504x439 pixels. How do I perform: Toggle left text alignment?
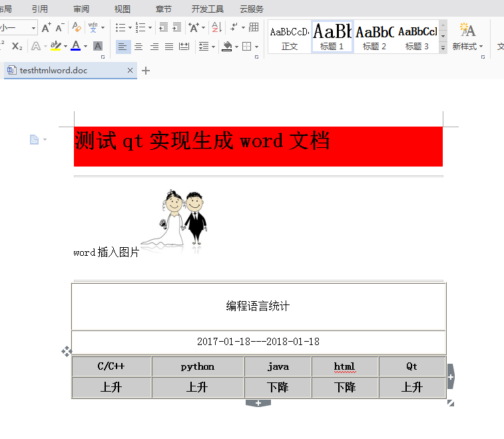coord(123,47)
